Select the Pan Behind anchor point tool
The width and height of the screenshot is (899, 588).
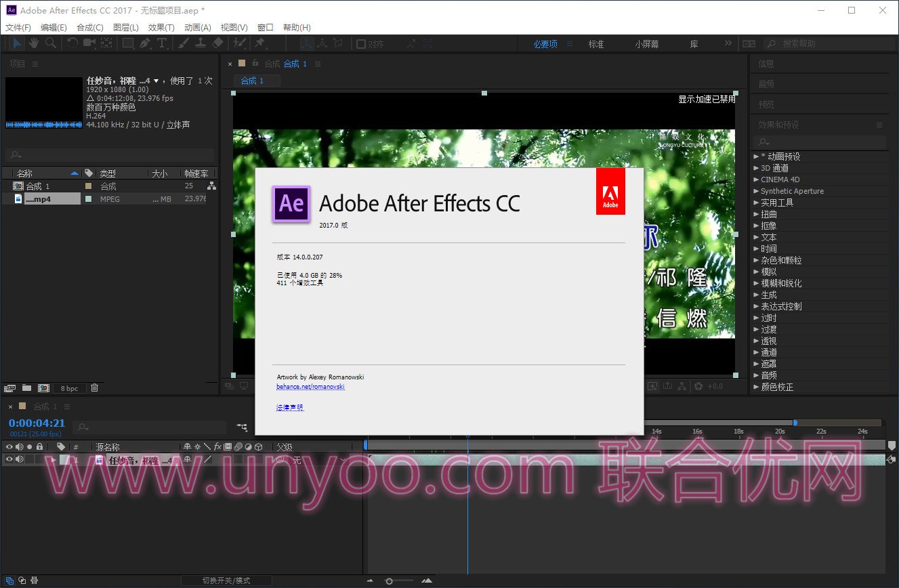pyautogui.click(x=106, y=43)
